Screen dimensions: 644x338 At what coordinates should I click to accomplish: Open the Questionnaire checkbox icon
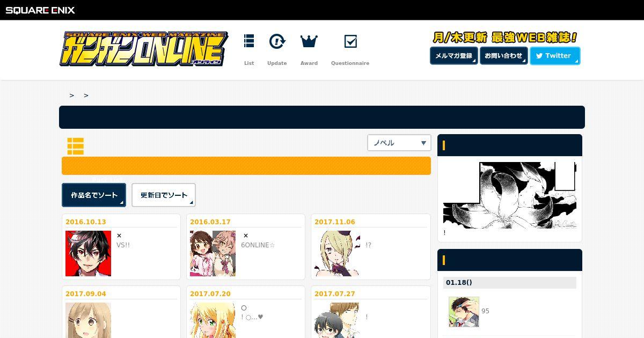pos(350,41)
